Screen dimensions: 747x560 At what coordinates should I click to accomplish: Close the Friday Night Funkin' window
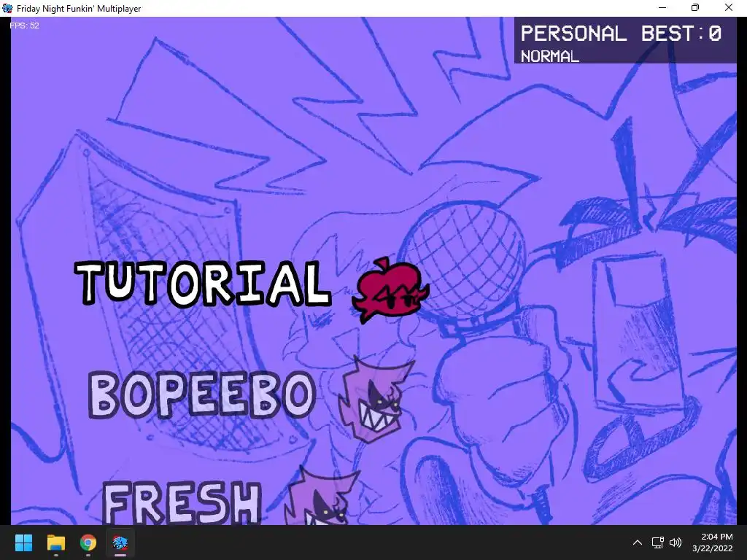729,7
